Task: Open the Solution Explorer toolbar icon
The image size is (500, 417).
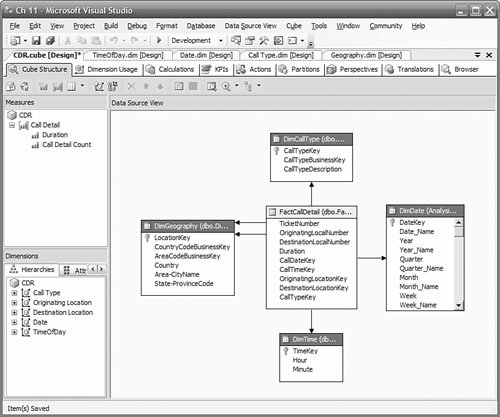Action: tap(236, 41)
